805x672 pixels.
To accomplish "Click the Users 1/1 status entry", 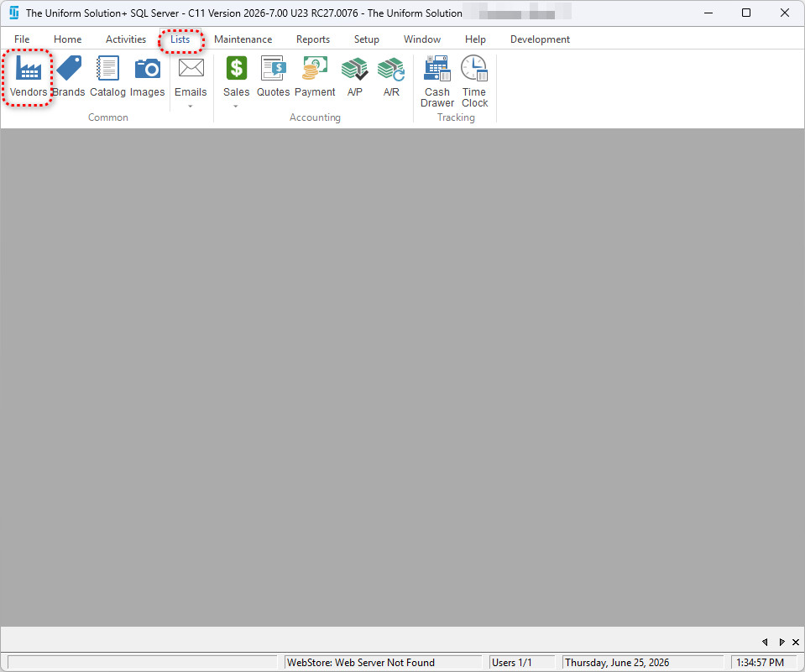I will tap(521, 662).
